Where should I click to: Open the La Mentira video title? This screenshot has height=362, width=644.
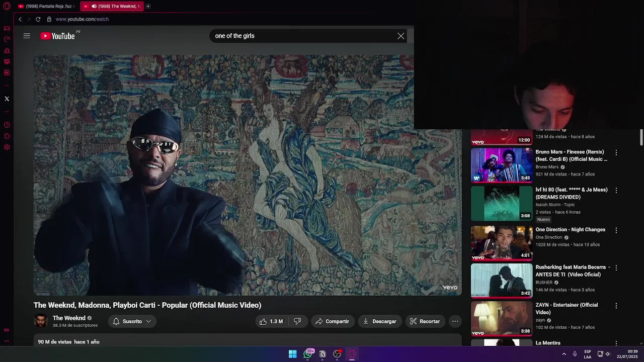[x=548, y=343]
